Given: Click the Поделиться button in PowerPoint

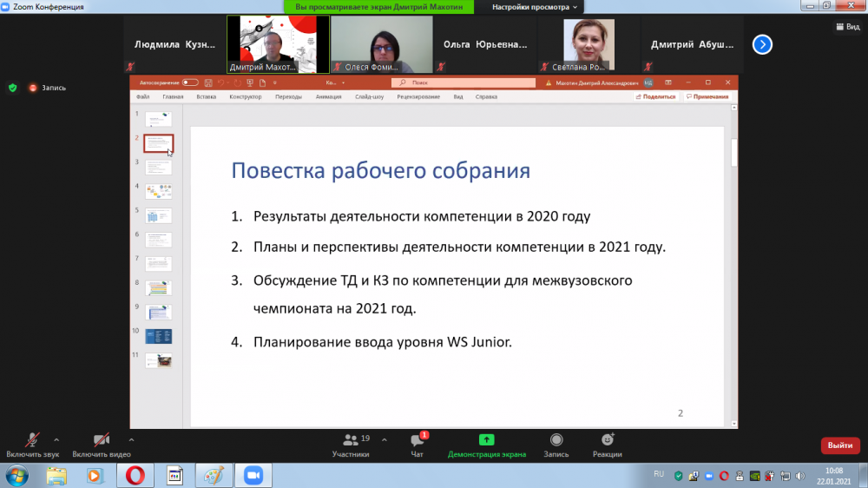Looking at the screenshot, I should tap(655, 97).
